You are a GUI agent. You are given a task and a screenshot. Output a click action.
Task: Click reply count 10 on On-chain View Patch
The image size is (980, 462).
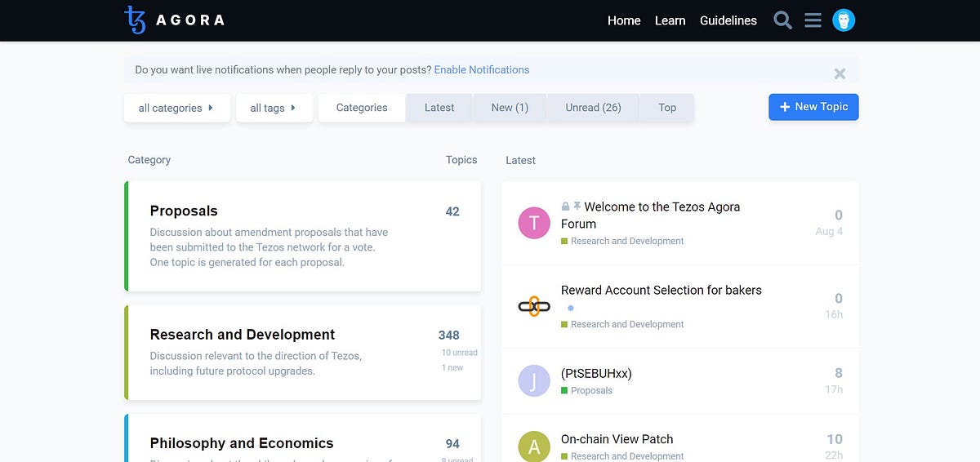(835, 439)
